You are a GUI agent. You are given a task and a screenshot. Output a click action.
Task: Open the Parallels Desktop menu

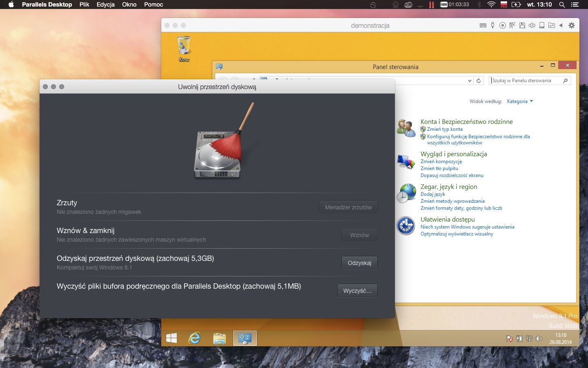point(47,4)
